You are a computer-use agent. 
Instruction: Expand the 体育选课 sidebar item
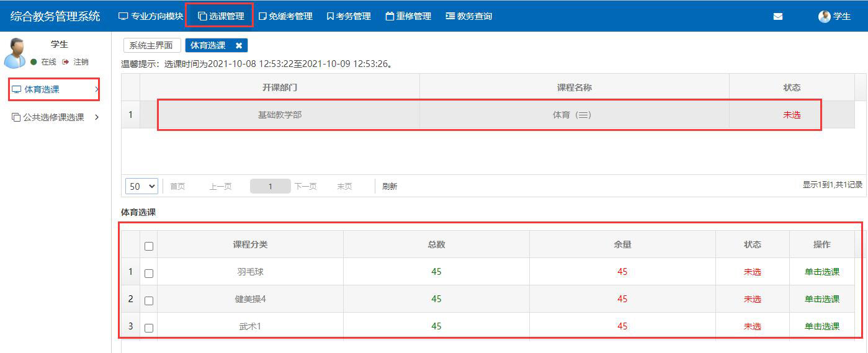[55, 89]
